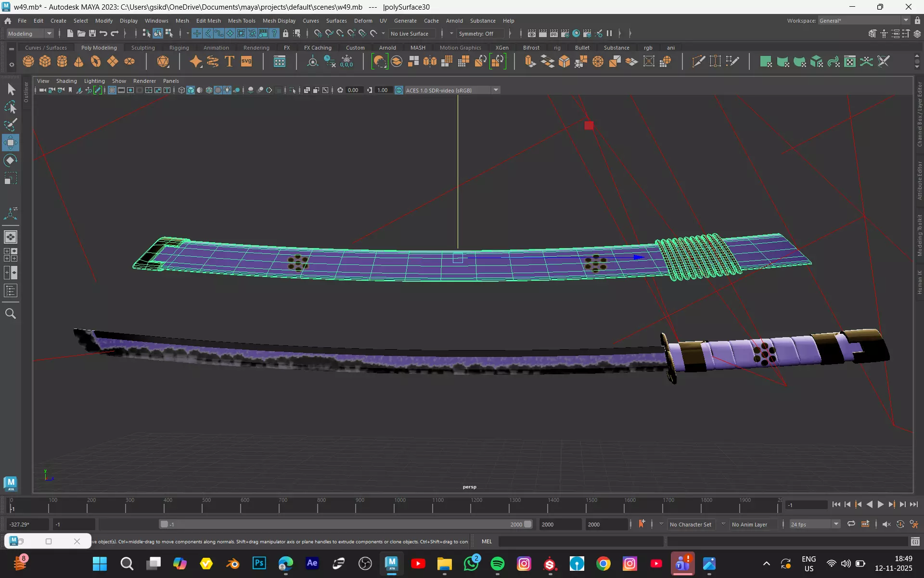
Task: Toggle snap to curves
Action: [329, 33]
